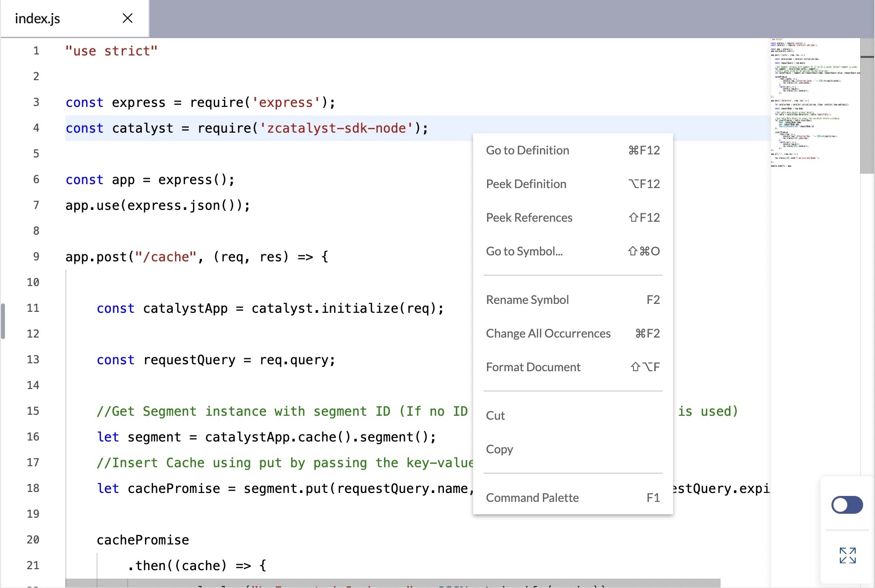This screenshot has width=875, height=588.
Task: Choose Peek References
Action: (529, 217)
